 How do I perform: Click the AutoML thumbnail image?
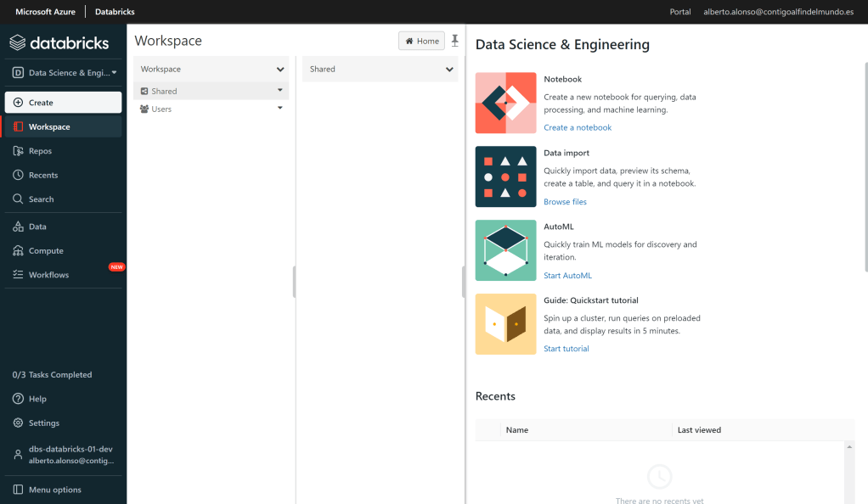pyautogui.click(x=505, y=250)
